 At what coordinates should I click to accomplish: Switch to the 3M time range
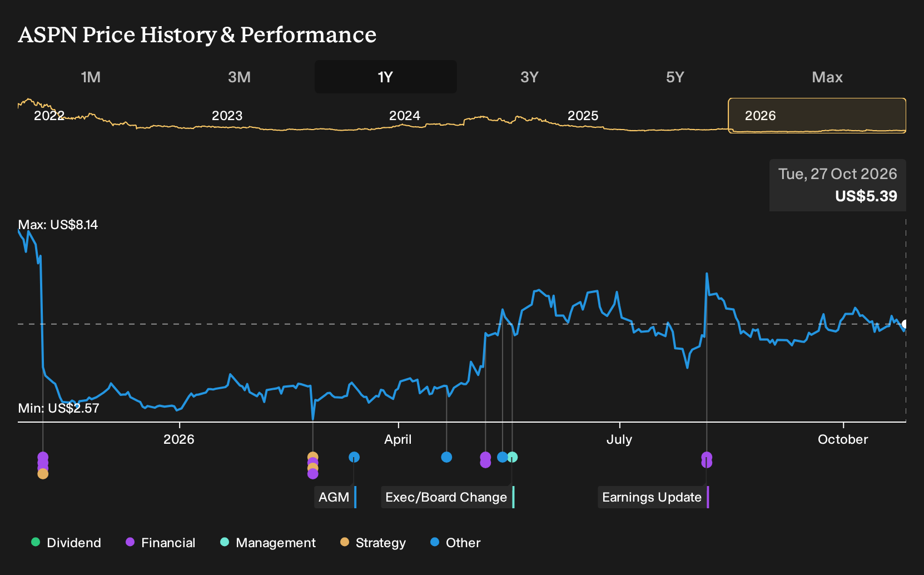[239, 77]
